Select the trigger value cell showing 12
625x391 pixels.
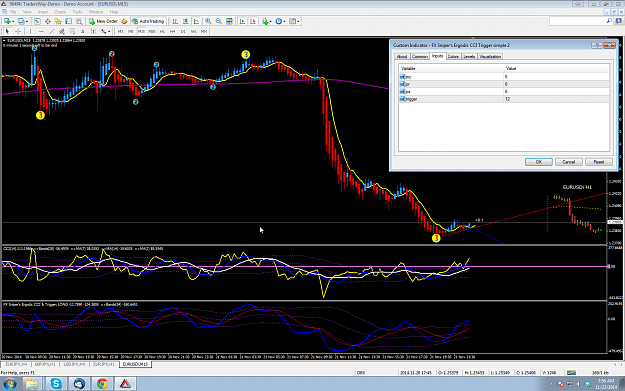tap(556, 99)
